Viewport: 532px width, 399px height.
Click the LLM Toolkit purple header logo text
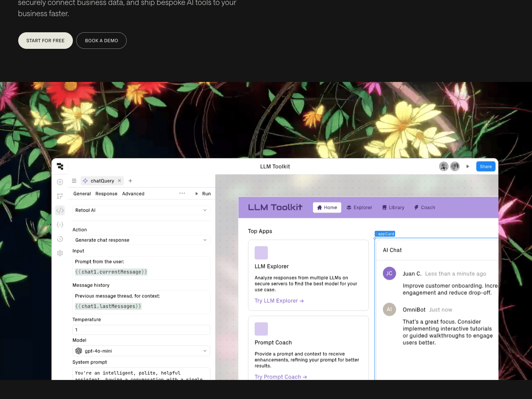(x=275, y=207)
